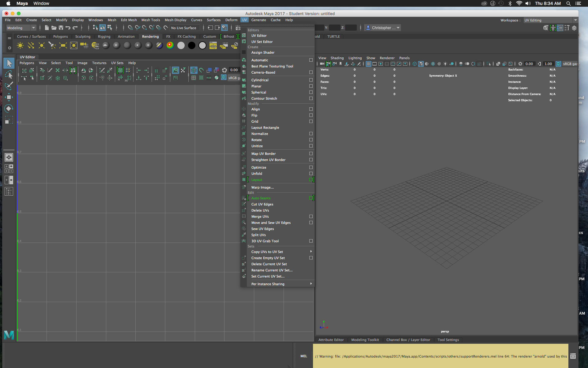Click the ramp shader color ball
Image resolution: width=588 pixels, height=368 pixels.
(170, 46)
